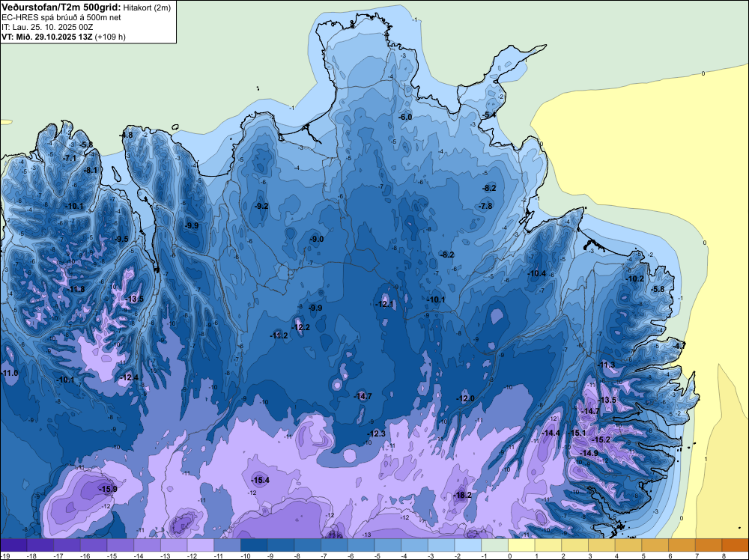749x560 pixels.
Task: Click the -11.8 temperature label
Action: click(x=76, y=289)
